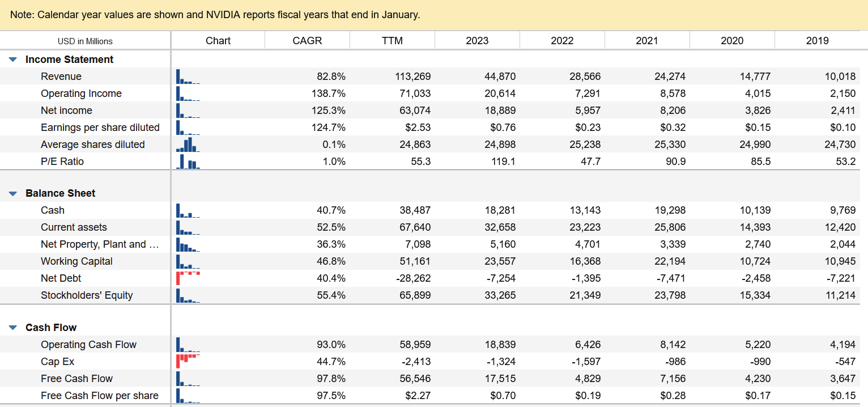Open the P/E Ratio sparkline chart
Viewport: 868px width, 407px height.
pos(188,162)
